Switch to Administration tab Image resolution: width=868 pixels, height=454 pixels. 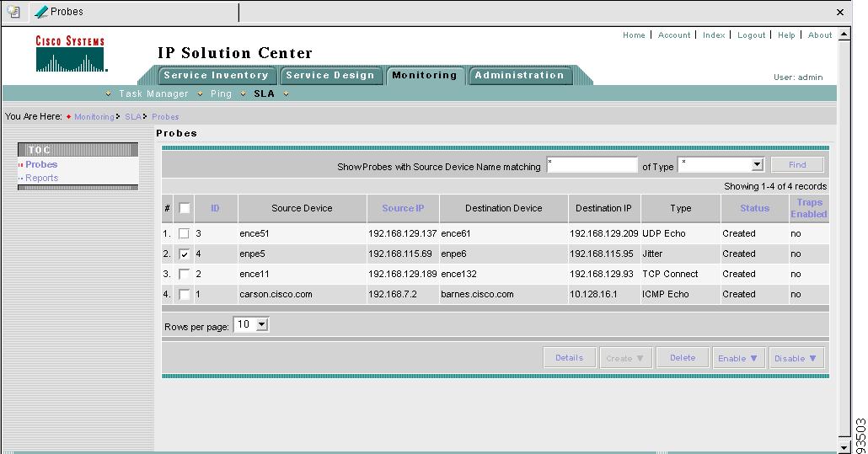click(x=519, y=75)
